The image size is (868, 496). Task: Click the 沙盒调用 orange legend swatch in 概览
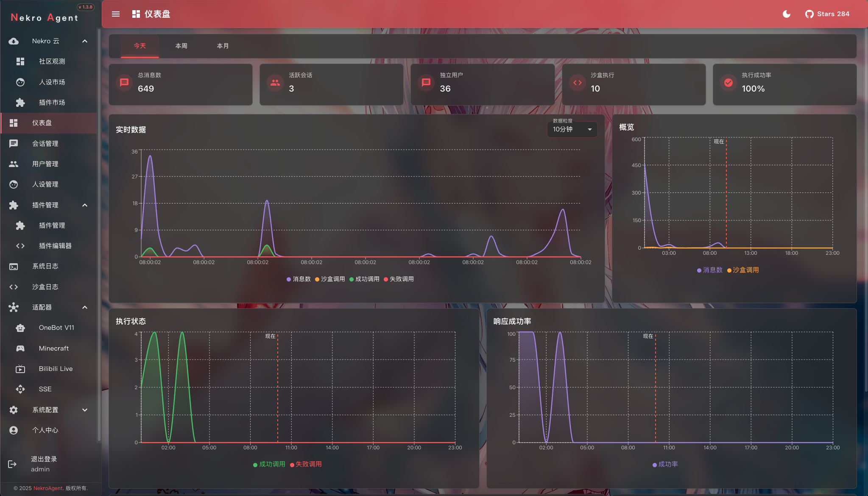[729, 270]
